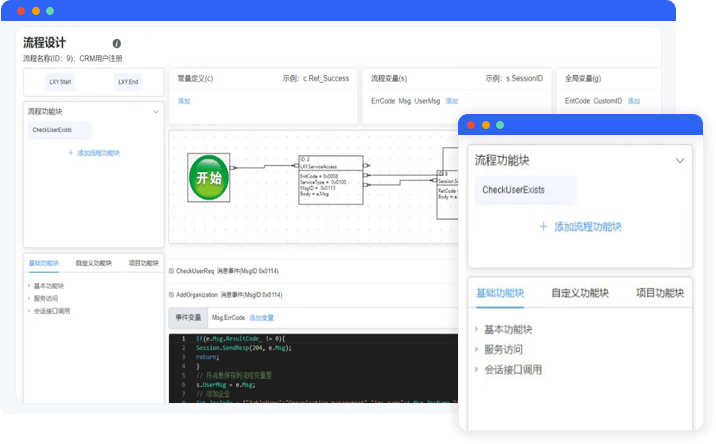Collapse 流程功能块 panel chevron in front window
The height and width of the screenshot is (444, 716).
click(680, 160)
